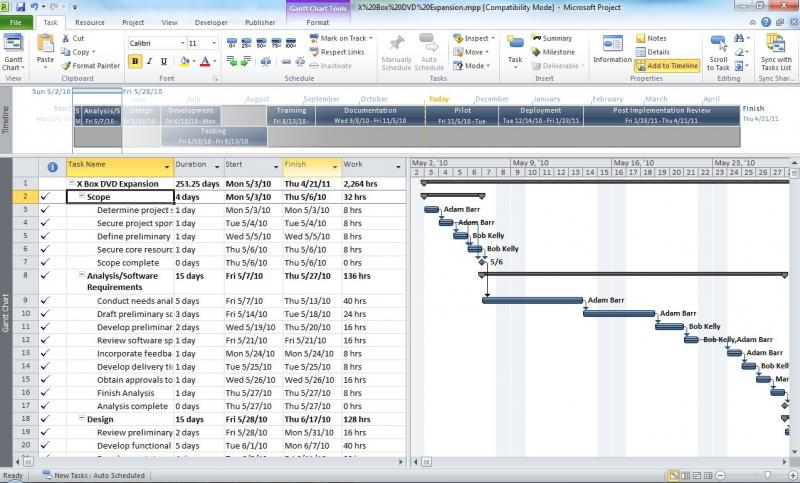
Task: Select the X Box DVD Expansion task name cell
Action: (x=120, y=184)
